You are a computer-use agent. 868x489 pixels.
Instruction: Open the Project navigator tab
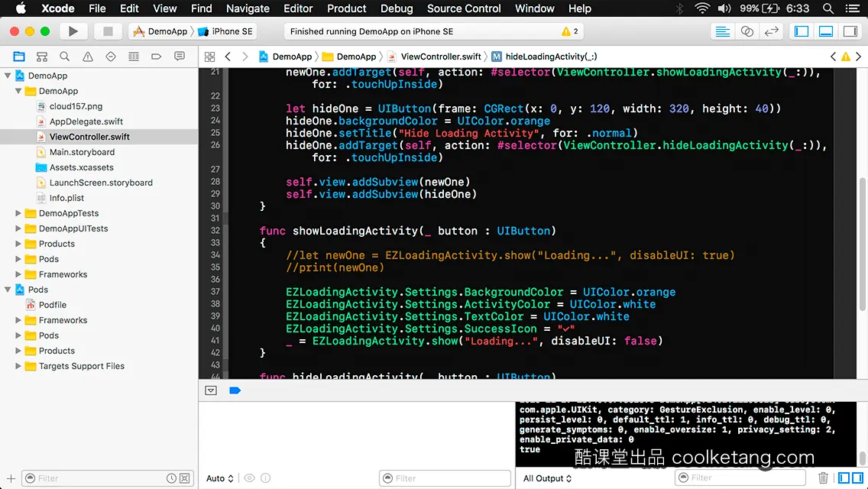tap(19, 57)
